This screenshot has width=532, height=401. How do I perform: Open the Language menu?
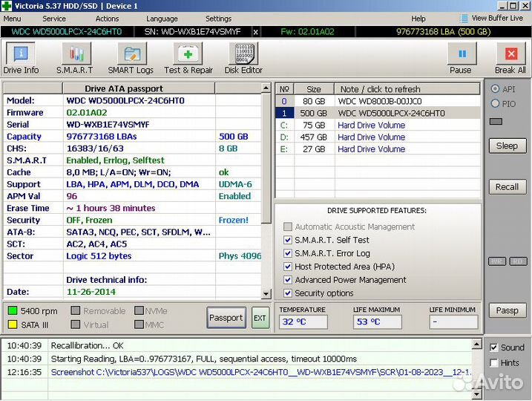pyautogui.click(x=162, y=19)
